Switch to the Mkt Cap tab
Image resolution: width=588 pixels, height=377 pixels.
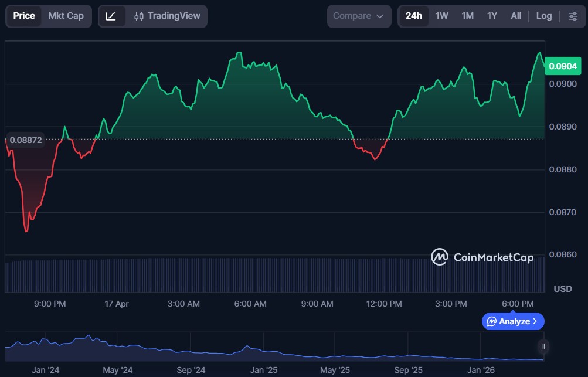pyautogui.click(x=66, y=16)
